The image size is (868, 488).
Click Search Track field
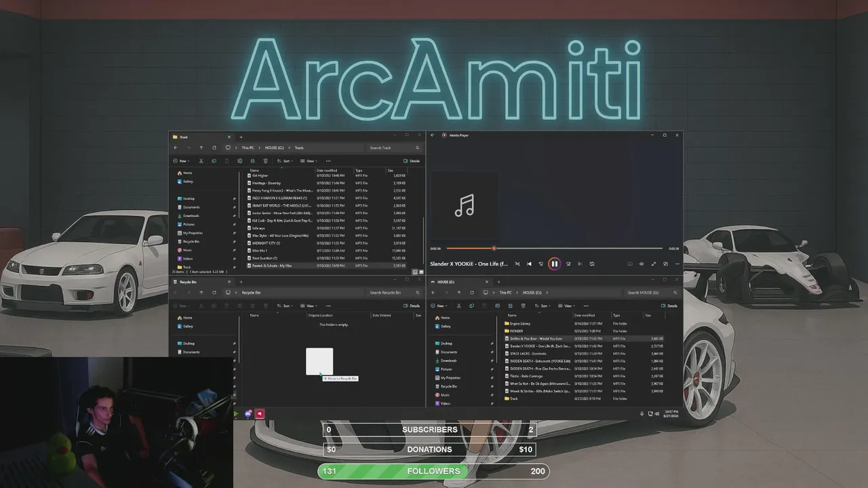394,148
